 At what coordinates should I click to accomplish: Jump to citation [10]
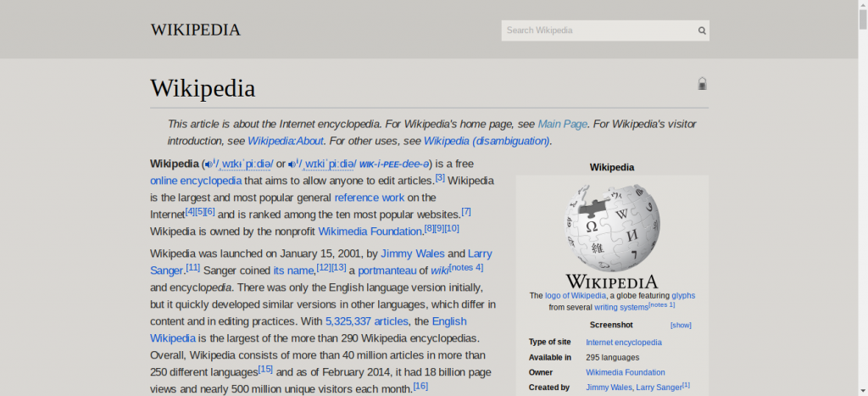click(x=452, y=228)
